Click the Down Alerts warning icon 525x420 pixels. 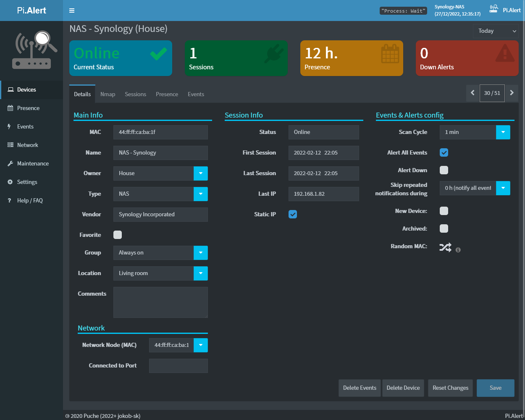point(505,53)
